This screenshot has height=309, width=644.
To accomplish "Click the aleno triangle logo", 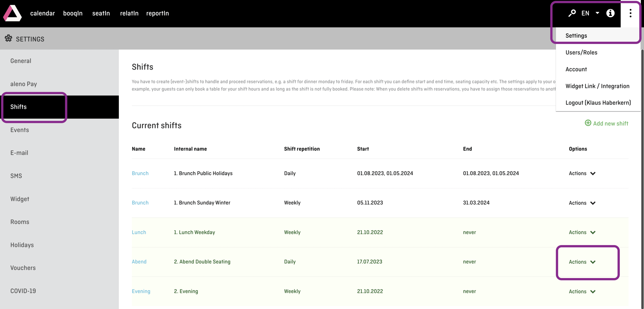I will [x=12, y=13].
